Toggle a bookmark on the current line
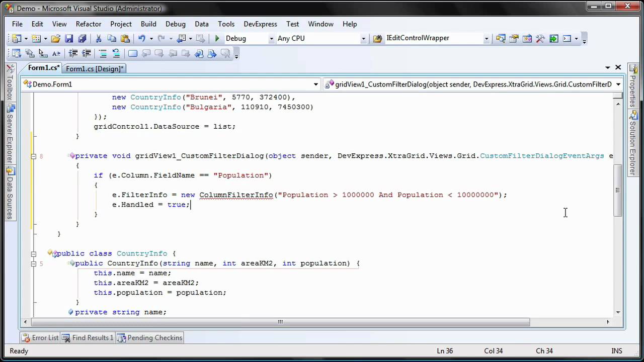The image size is (644, 362). coord(133,53)
